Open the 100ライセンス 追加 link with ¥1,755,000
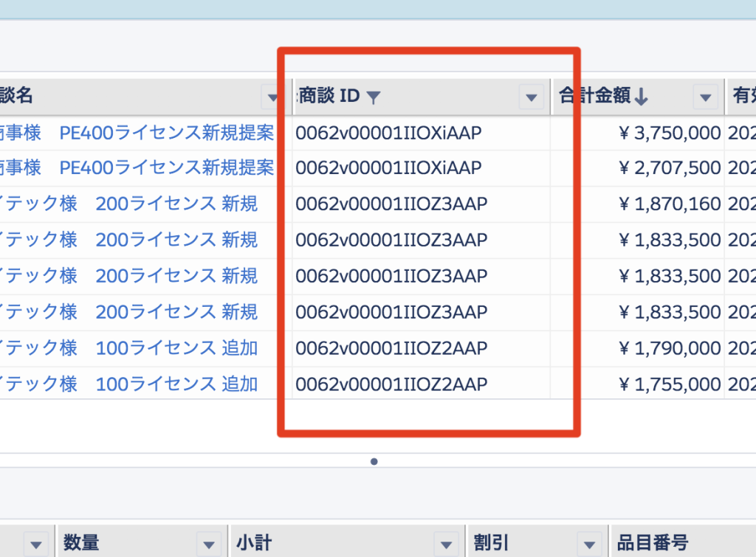This screenshot has height=557, width=756. tap(176, 384)
